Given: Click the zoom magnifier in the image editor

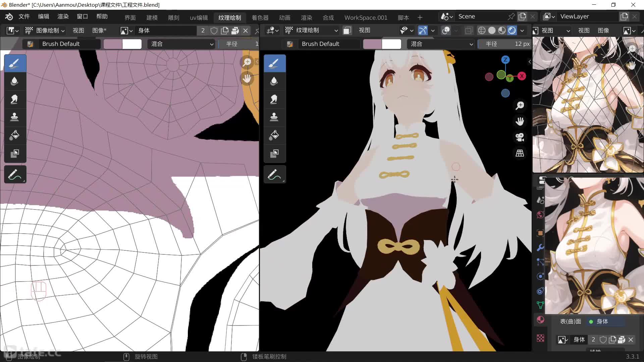Looking at the screenshot, I should (x=247, y=62).
